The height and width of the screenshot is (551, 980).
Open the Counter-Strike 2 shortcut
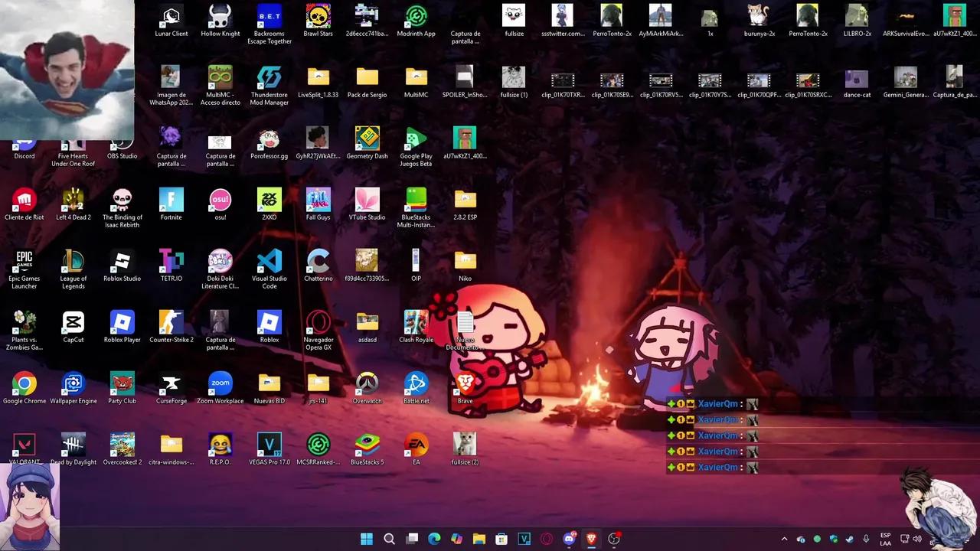coord(171,323)
